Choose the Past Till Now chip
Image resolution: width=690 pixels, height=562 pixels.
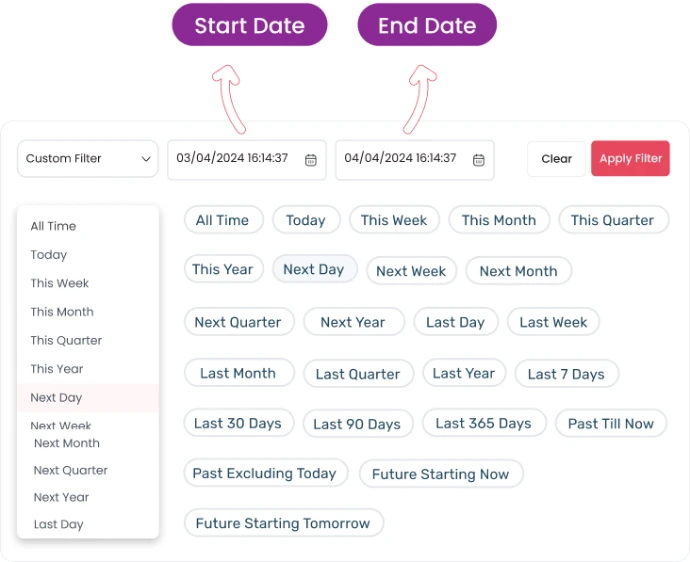click(610, 423)
